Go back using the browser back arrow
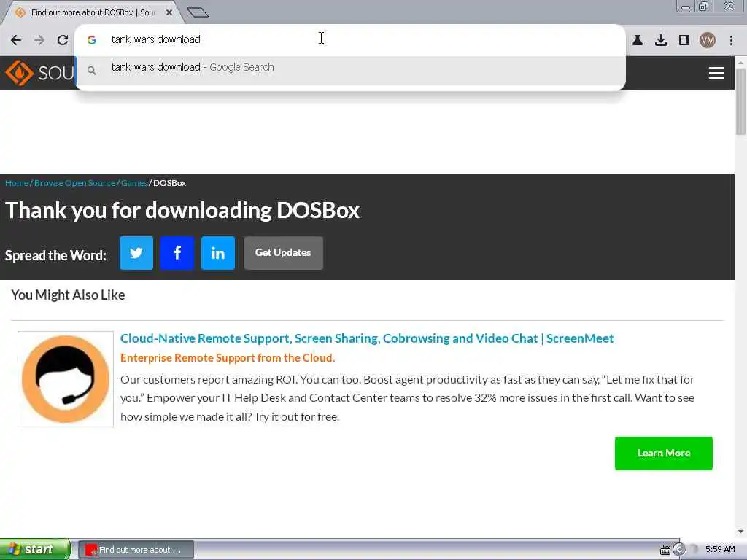Image resolution: width=747 pixels, height=560 pixels. [x=16, y=40]
